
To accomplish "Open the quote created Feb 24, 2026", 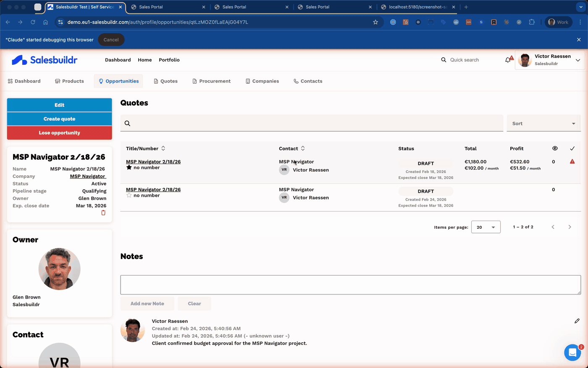I will tap(153, 190).
